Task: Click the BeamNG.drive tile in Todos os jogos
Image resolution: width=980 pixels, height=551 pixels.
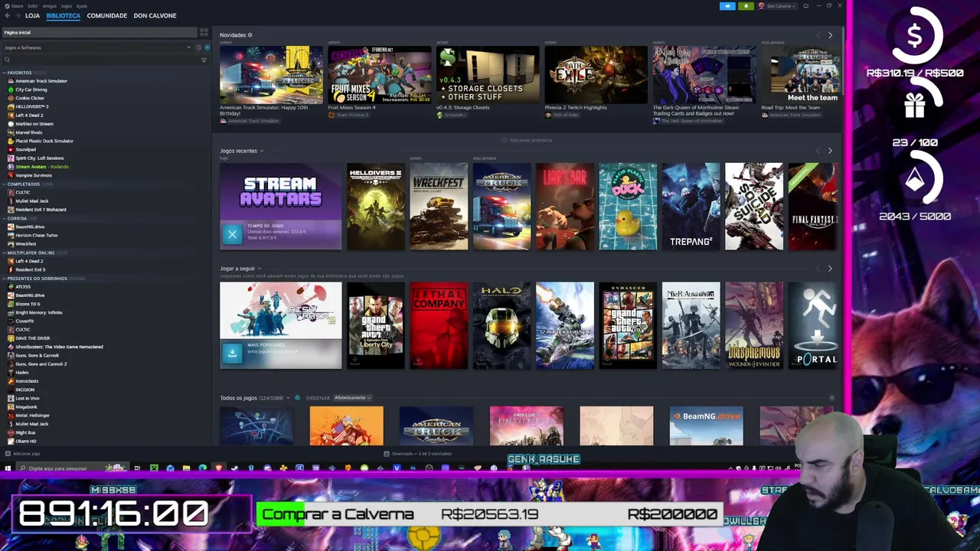Action: (x=706, y=425)
